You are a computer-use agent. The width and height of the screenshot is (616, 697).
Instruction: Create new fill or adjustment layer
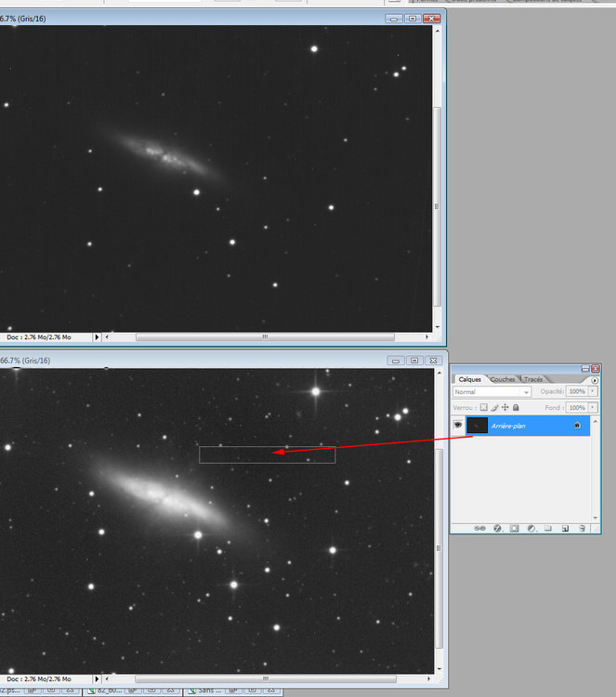tap(531, 528)
